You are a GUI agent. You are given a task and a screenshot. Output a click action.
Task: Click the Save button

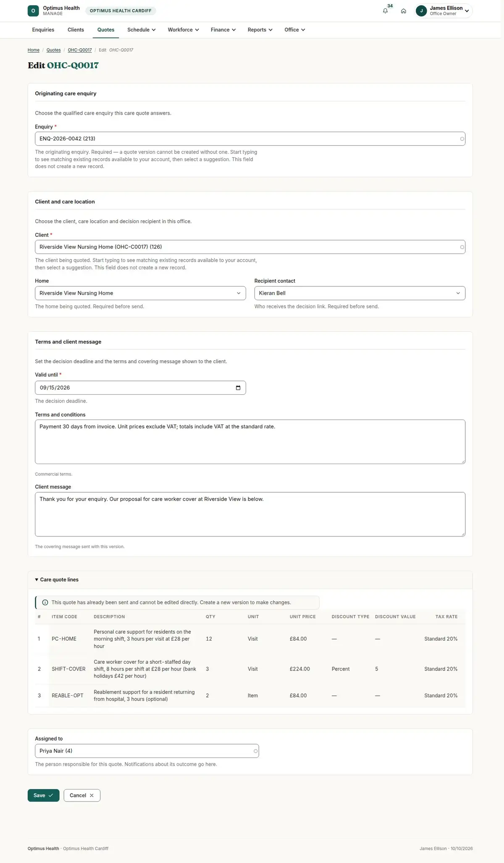click(43, 795)
